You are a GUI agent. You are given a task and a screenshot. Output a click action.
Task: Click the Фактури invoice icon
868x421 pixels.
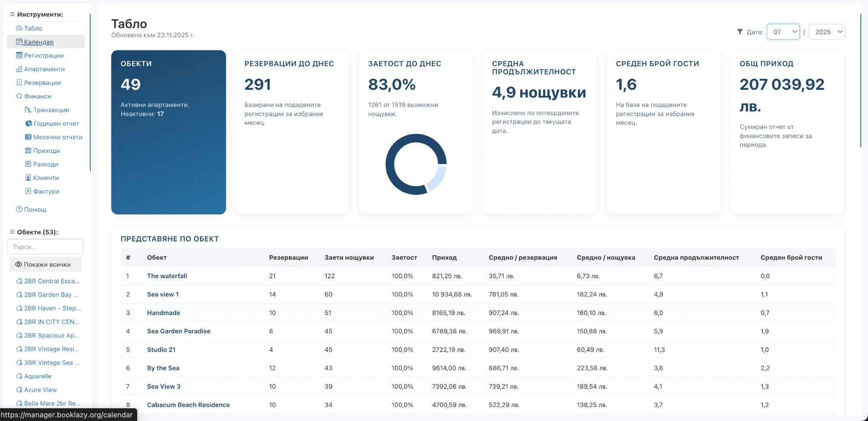28,191
